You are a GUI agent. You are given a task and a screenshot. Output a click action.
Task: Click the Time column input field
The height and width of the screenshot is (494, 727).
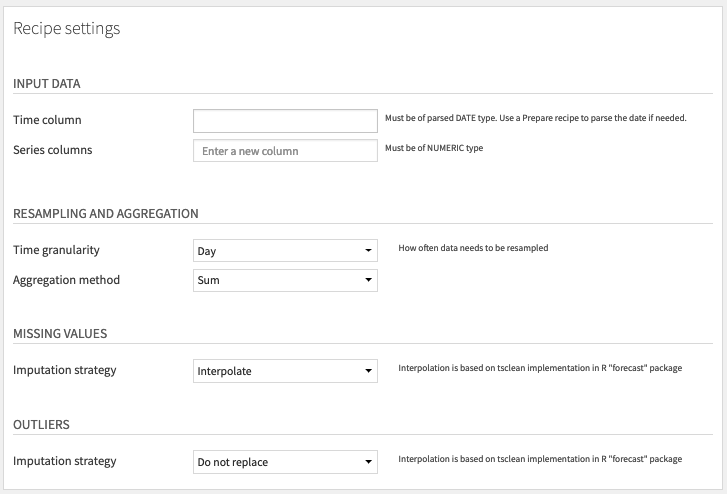[285, 121]
